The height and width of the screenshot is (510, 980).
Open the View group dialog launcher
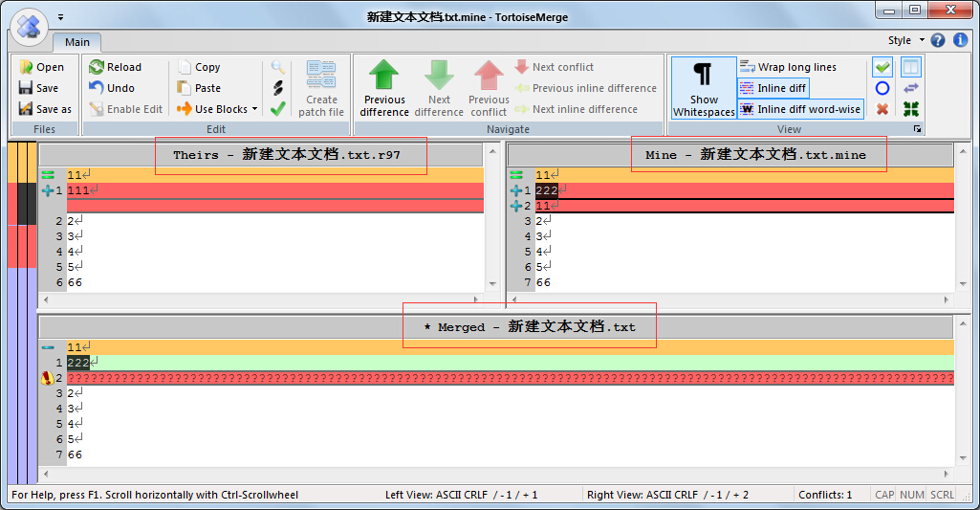[917, 129]
